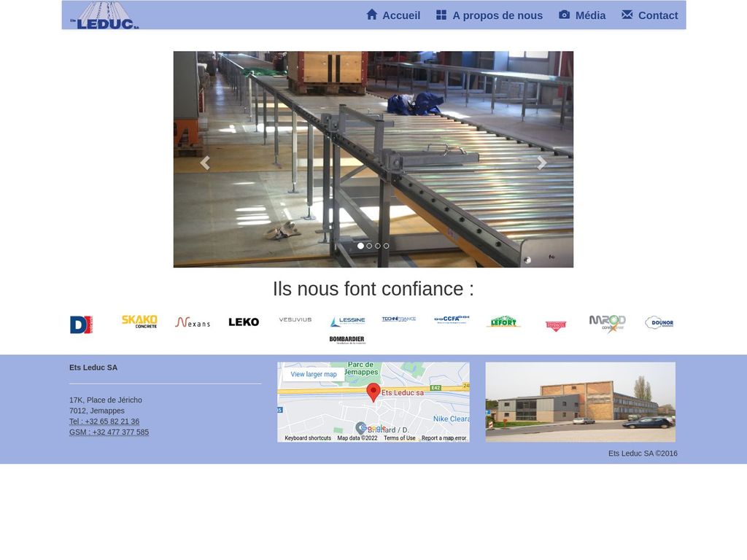Screen dimensions: 747x560
Task: Click the 17K, Place de Jéricho address line
Action: click(x=106, y=400)
